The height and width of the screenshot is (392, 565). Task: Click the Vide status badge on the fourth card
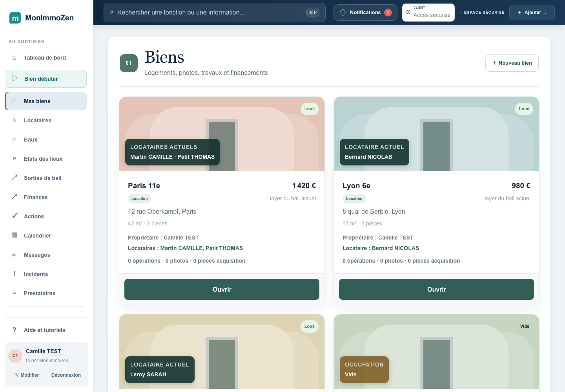pyautogui.click(x=525, y=326)
